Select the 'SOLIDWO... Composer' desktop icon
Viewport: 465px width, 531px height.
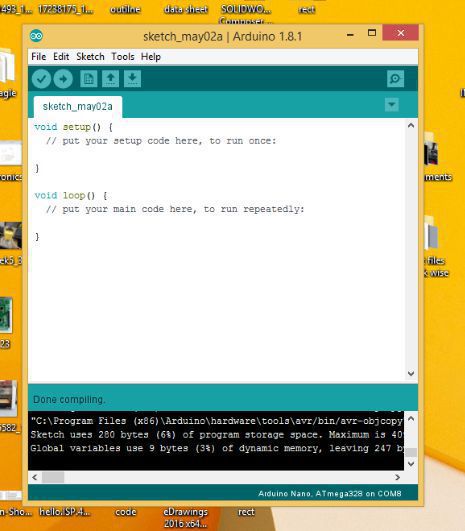click(x=246, y=14)
